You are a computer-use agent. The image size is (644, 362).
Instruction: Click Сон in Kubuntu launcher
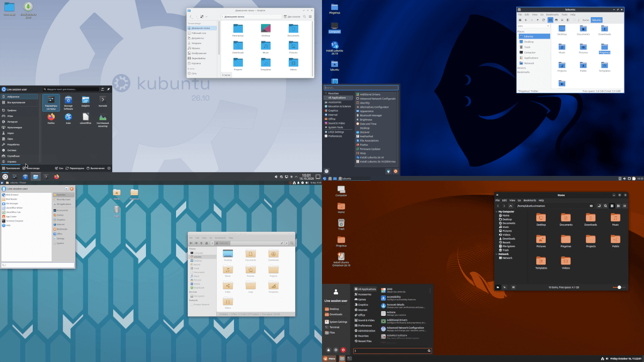coord(58,168)
